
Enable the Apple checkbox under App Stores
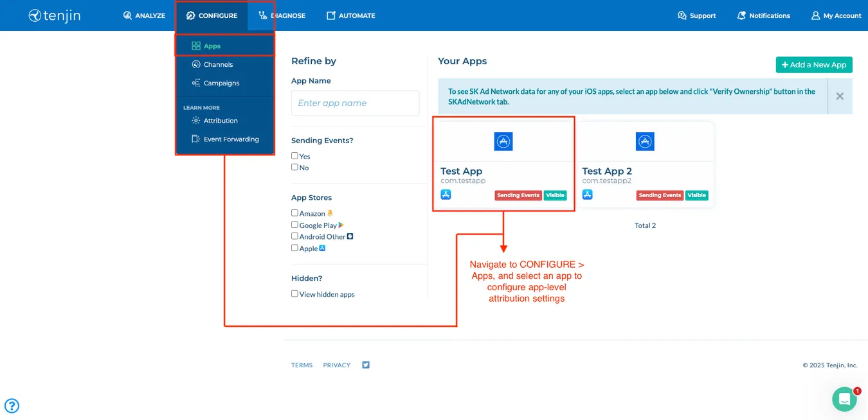(x=294, y=248)
